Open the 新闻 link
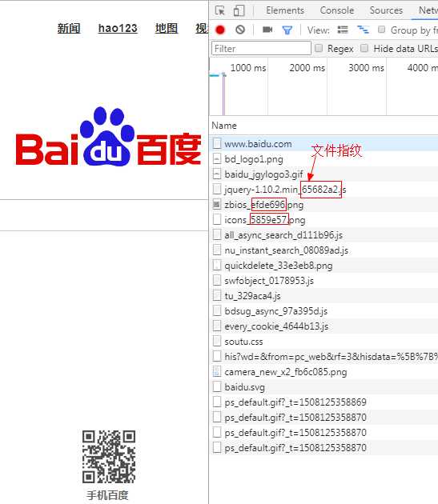The width and height of the screenshot is (438, 504). coord(69,28)
